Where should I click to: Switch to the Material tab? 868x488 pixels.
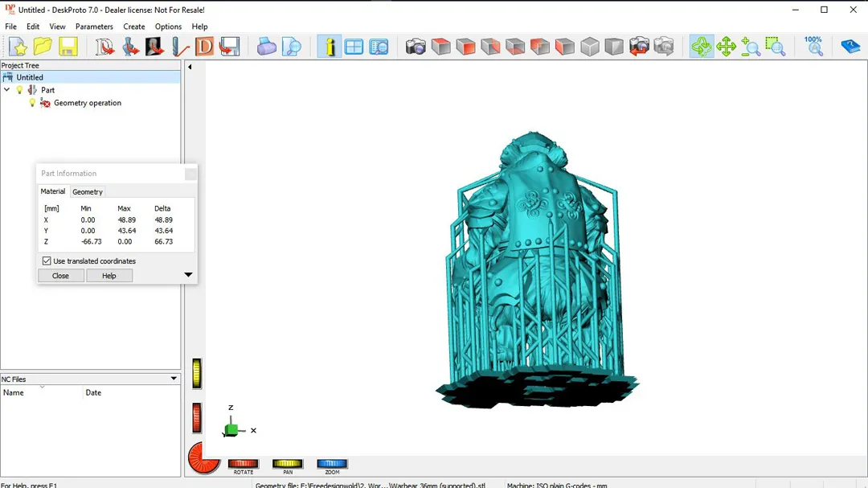click(52, 191)
